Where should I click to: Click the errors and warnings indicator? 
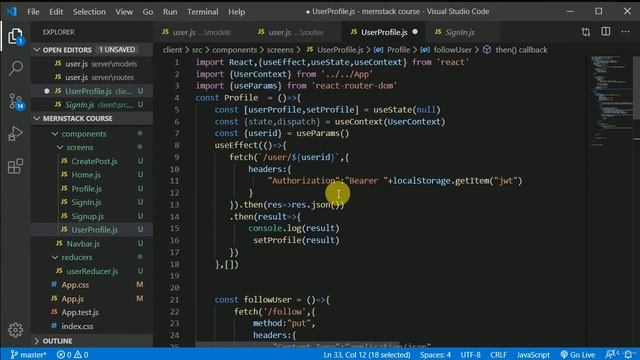point(72,354)
